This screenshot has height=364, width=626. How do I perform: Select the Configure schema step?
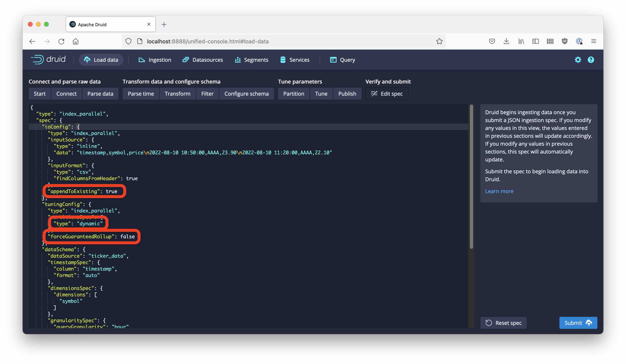(x=246, y=94)
